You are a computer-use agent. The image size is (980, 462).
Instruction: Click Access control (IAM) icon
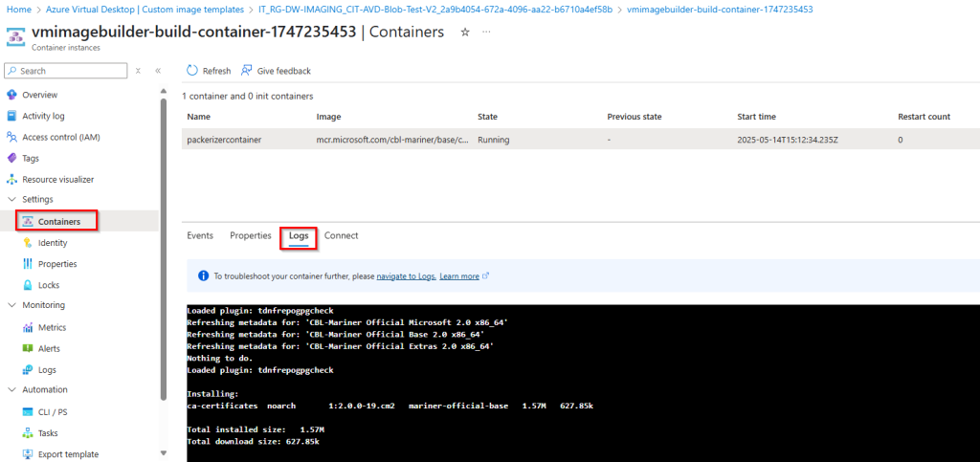[11, 137]
